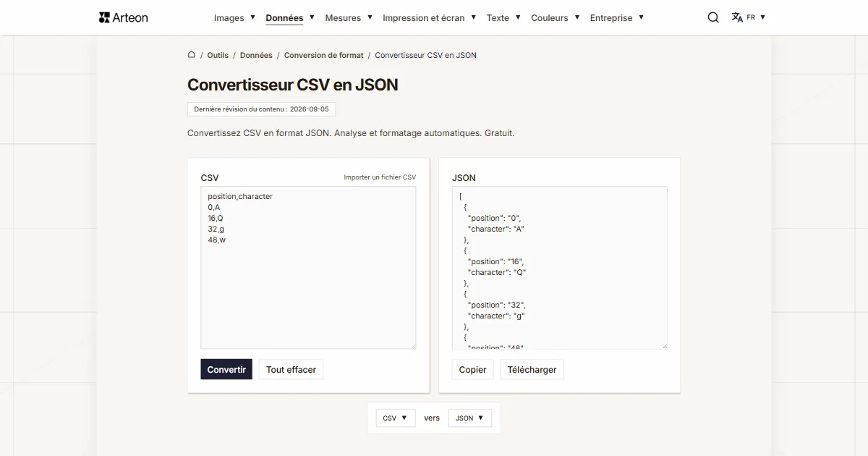Open the CSV source format dropdown

click(x=396, y=418)
